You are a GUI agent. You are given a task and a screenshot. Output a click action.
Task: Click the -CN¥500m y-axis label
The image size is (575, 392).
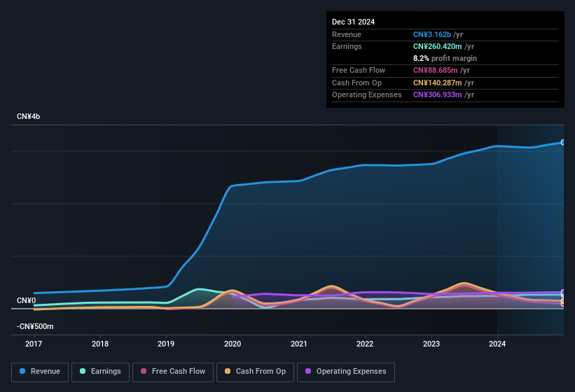click(x=35, y=326)
